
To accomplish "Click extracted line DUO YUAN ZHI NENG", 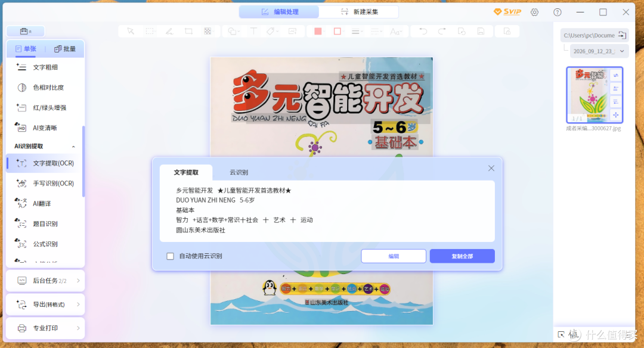I will coord(205,200).
